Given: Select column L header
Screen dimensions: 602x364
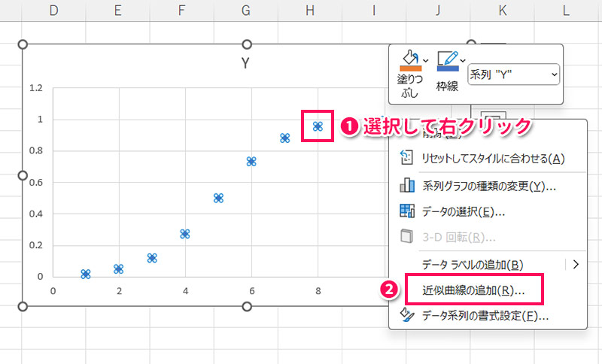Looking at the screenshot, I should coord(567,11).
